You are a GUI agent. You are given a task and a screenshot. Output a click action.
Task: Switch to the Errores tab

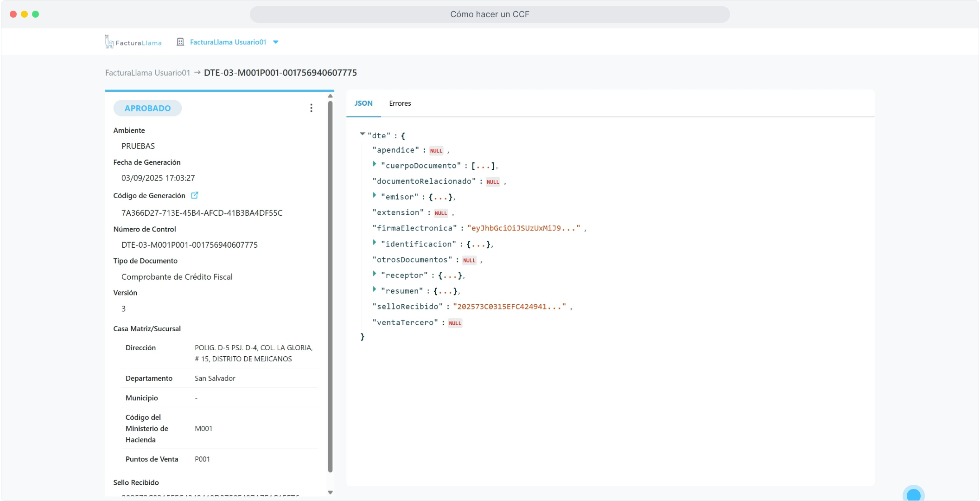point(400,103)
